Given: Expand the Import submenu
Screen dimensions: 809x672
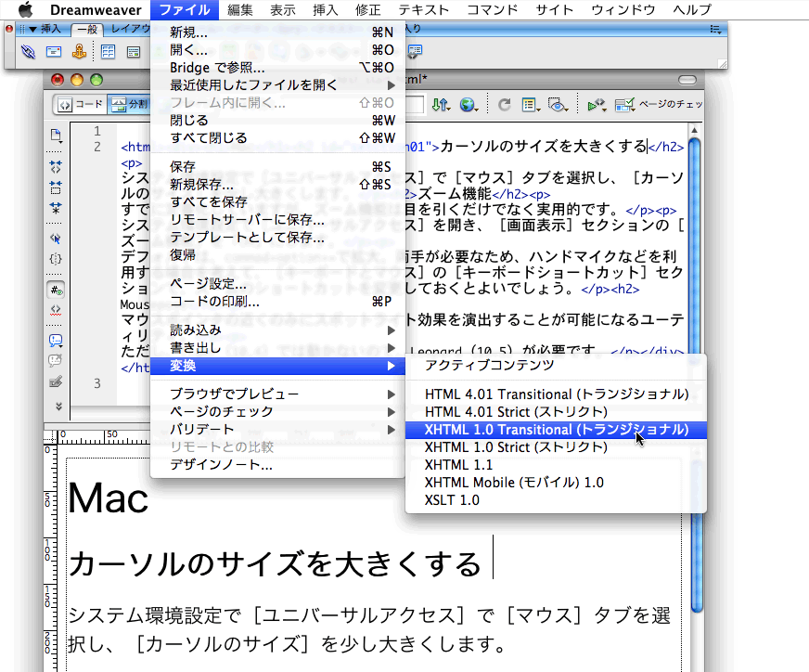Looking at the screenshot, I should tap(392, 330).
